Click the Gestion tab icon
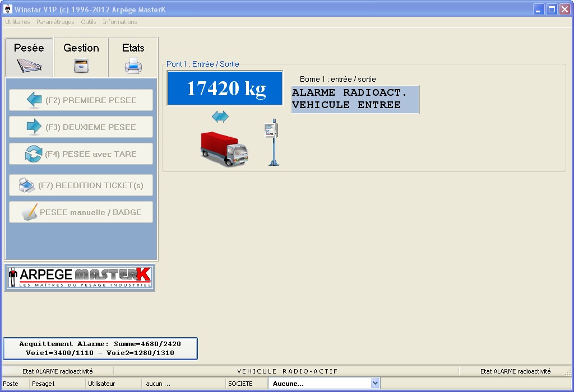Viewport: 574px width, 392px height. pyautogui.click(x=81, y=66)
